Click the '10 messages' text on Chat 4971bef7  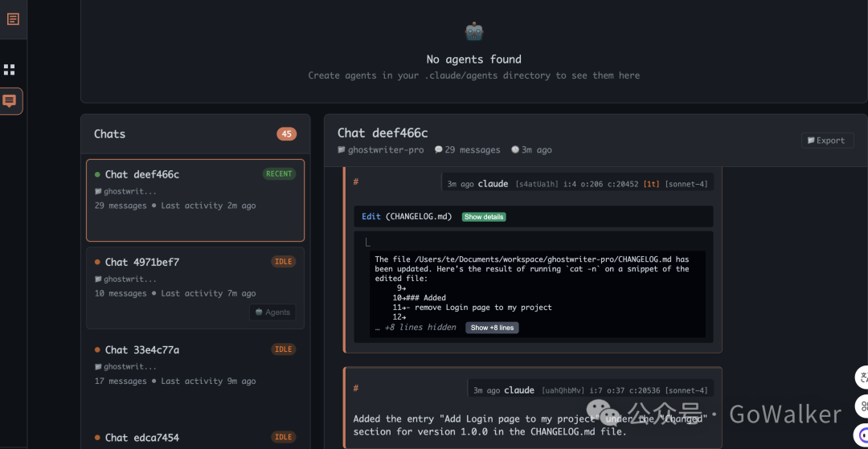121,294
